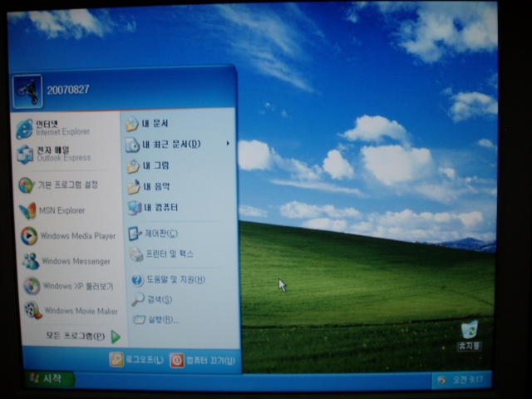Click the 내 음악 folder icon

click(x=134, y=187)
